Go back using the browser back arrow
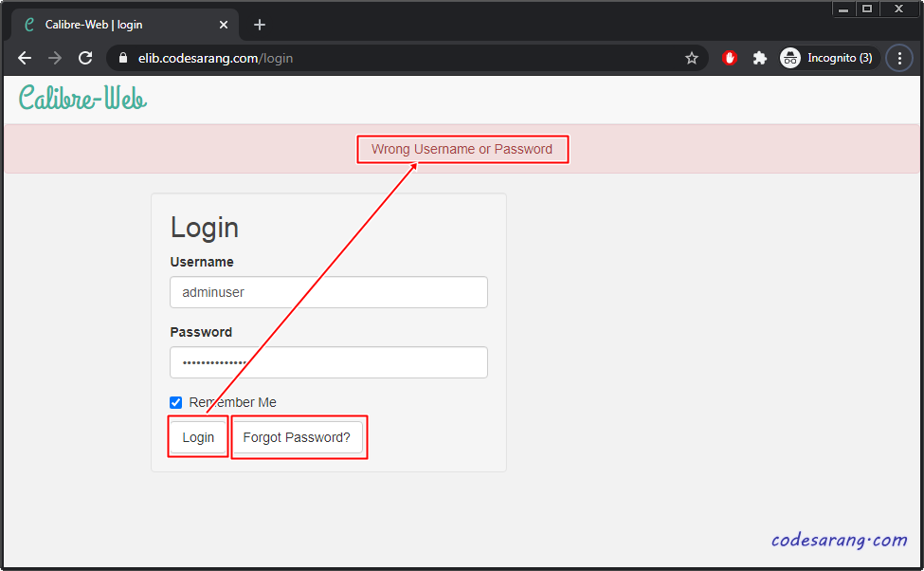 25,58
